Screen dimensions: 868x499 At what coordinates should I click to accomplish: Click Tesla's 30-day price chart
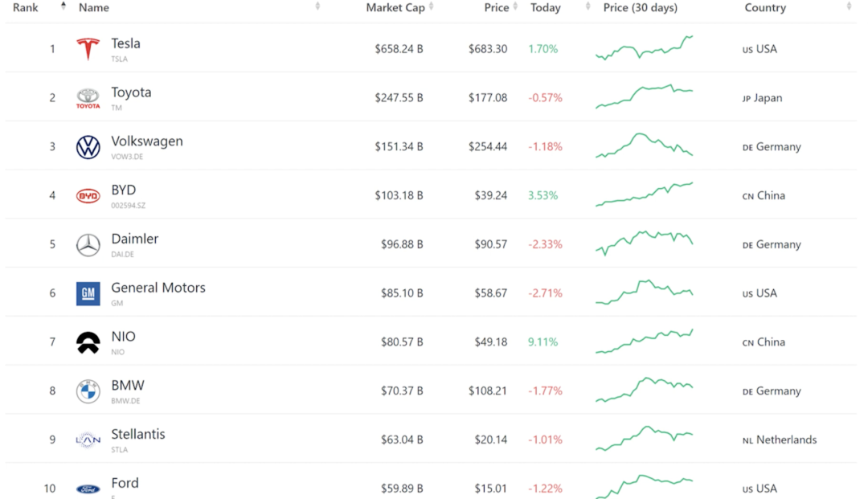pyautogui.click(x=644, y=48)
